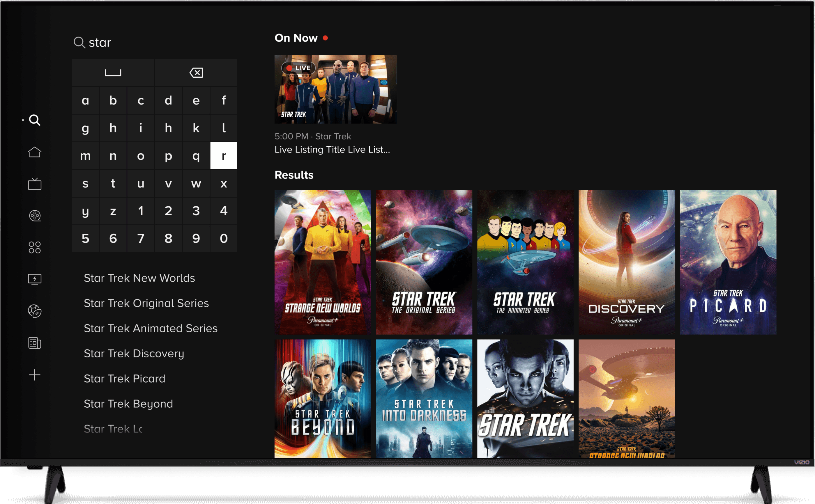Tap the letter m key
The height and width of the screenshot is (504, 815).
tap(85, 156)
